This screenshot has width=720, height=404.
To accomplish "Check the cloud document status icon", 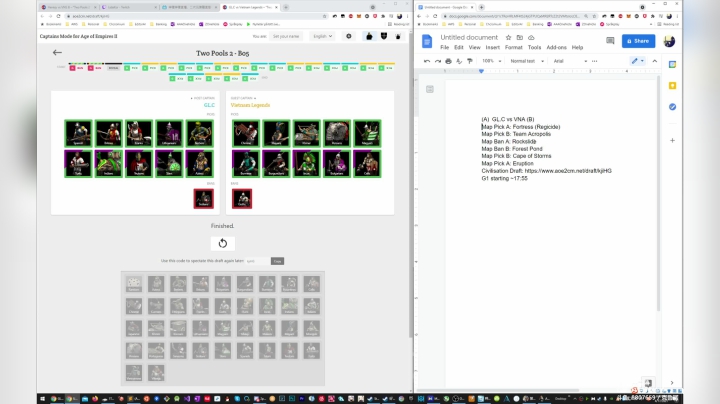I will (x=531, y=38).
